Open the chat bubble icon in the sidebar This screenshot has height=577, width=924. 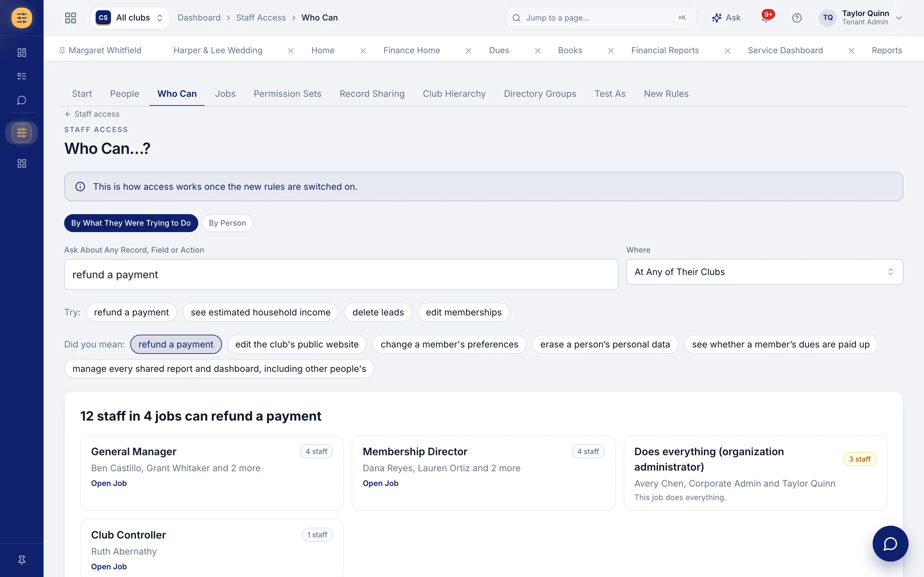(22, 100)
